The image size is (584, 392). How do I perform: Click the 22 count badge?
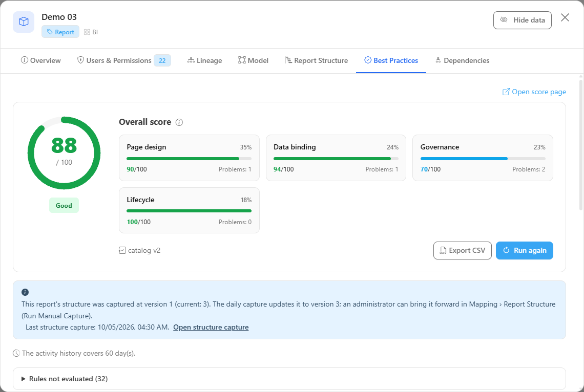162,60
